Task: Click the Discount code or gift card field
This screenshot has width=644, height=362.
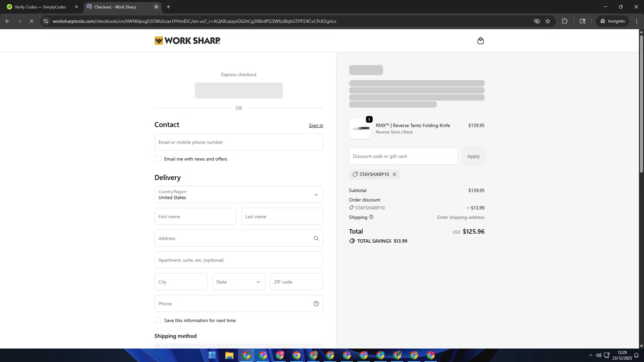Action: click(x=403, y=156)
